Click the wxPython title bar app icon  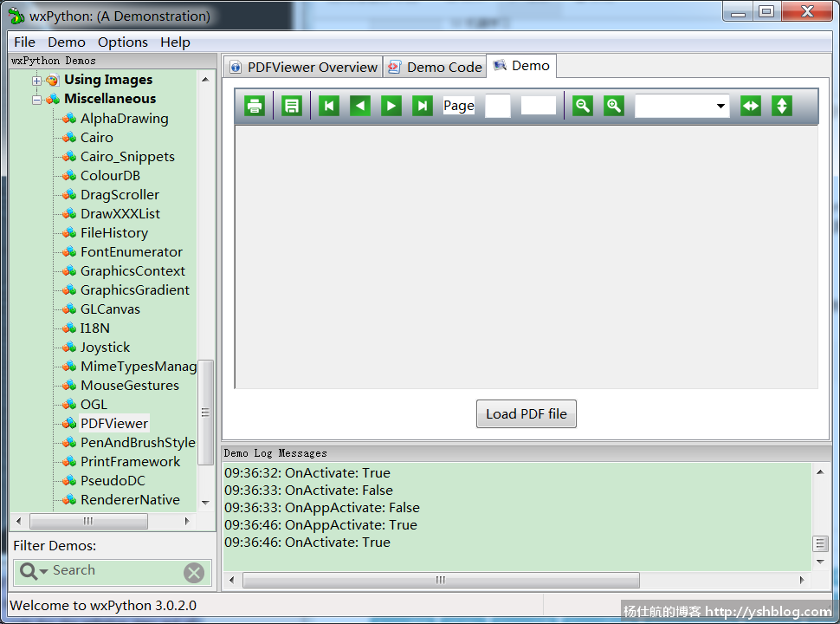(16, 16)
